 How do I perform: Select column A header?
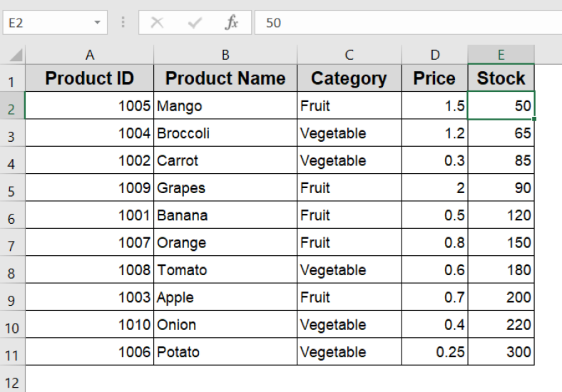coord(89,55)
